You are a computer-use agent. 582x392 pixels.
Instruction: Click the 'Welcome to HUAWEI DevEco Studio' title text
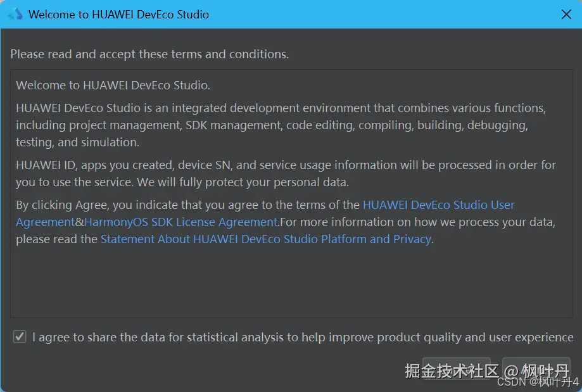[118, 14]
